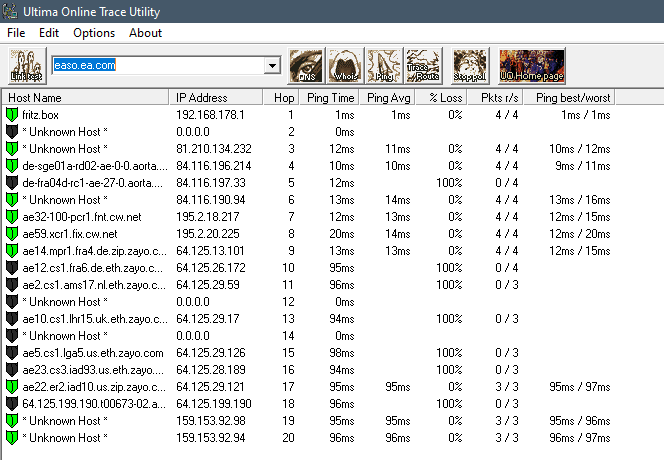Click the app icon in title bar
664x460 pixels.
pyautogui.click(x=10, y=11)
